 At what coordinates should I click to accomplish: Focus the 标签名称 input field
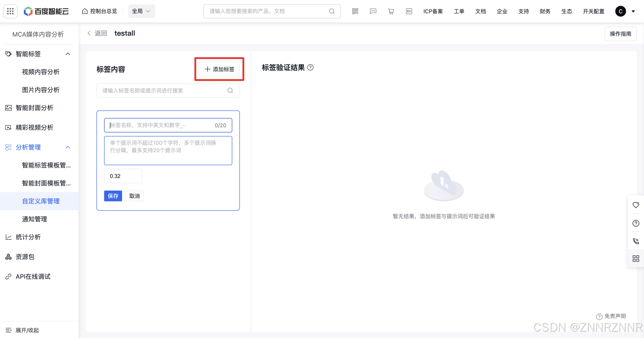[x=161, y=125]
